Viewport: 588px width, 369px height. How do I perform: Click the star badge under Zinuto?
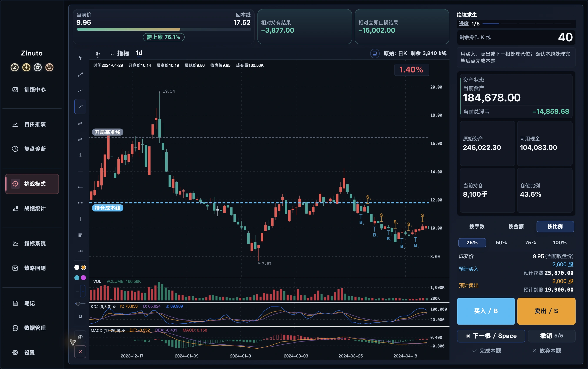point(26,67)
